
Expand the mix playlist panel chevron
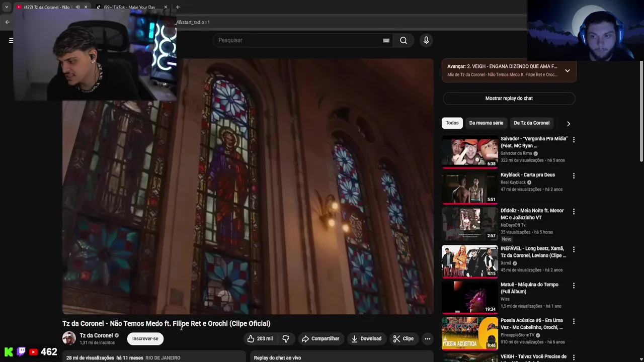pos(567,70)
